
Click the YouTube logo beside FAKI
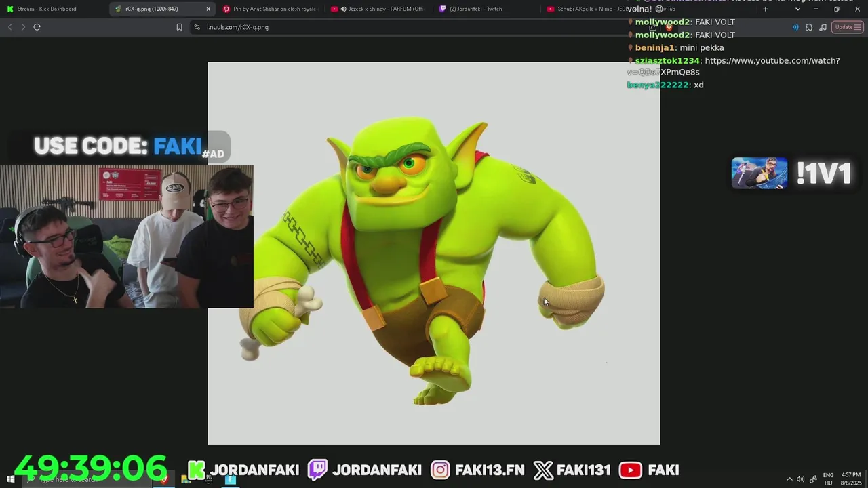630,470
